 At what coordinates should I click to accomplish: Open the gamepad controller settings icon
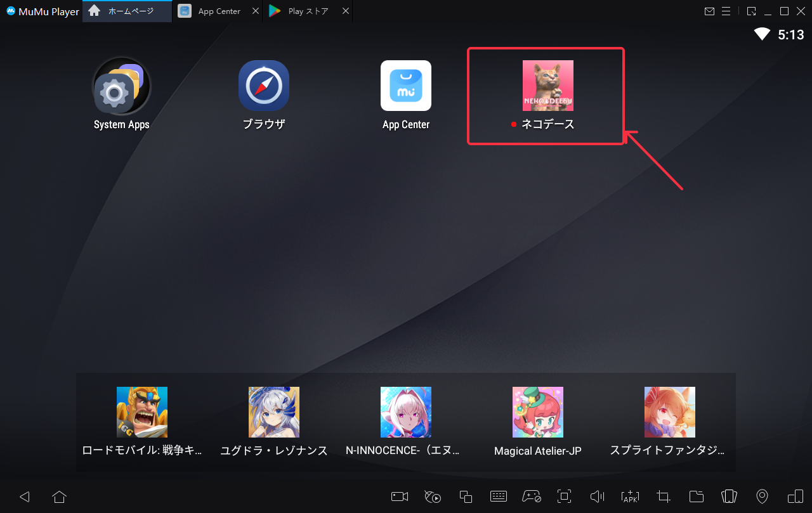coord(532,497)
